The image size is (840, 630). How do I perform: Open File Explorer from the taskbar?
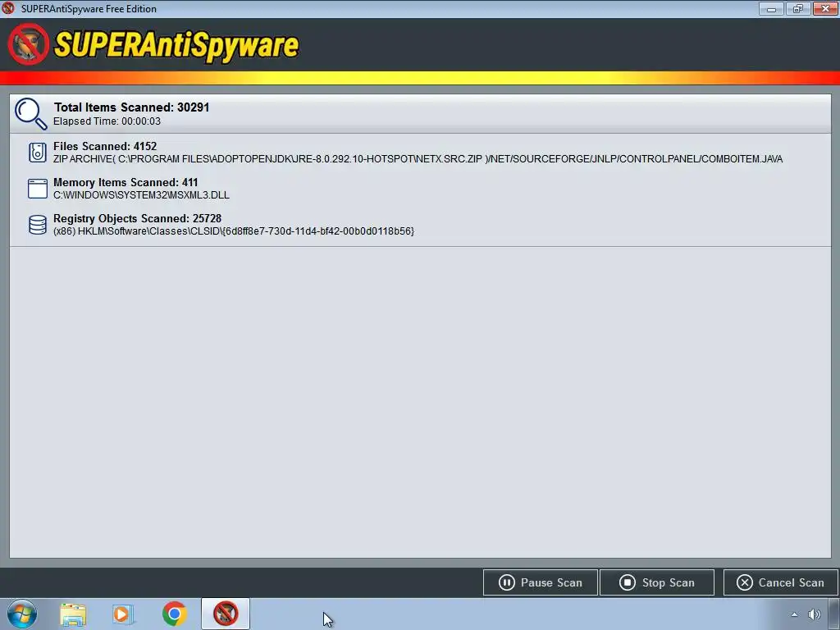coord(73,614)
